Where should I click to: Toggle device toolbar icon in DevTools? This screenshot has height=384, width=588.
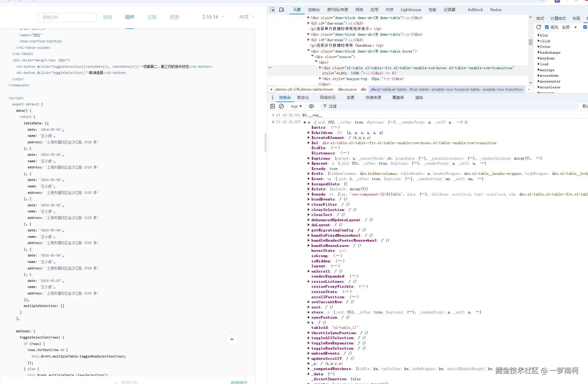point(281,10)
